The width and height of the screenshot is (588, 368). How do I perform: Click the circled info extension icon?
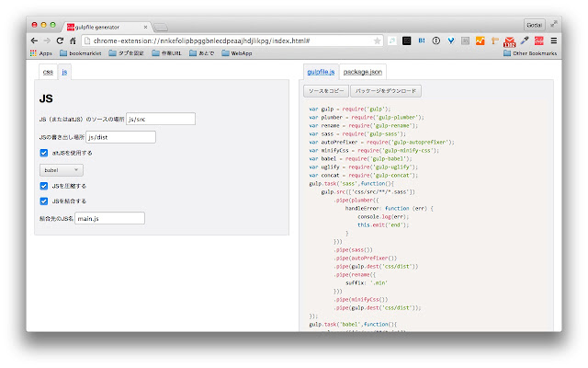435,40
